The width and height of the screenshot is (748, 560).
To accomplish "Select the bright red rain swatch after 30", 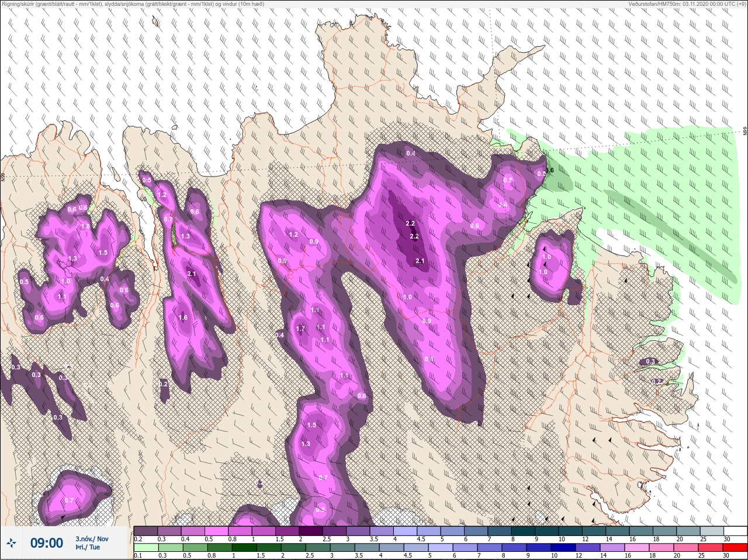I will (735, 548).
